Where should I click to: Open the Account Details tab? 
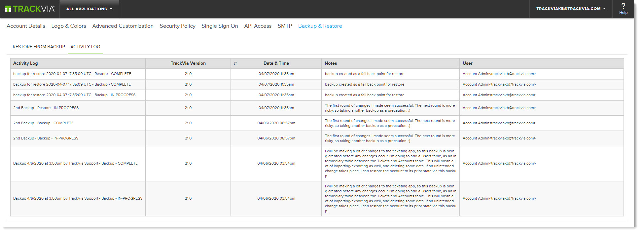click(26, 26)
